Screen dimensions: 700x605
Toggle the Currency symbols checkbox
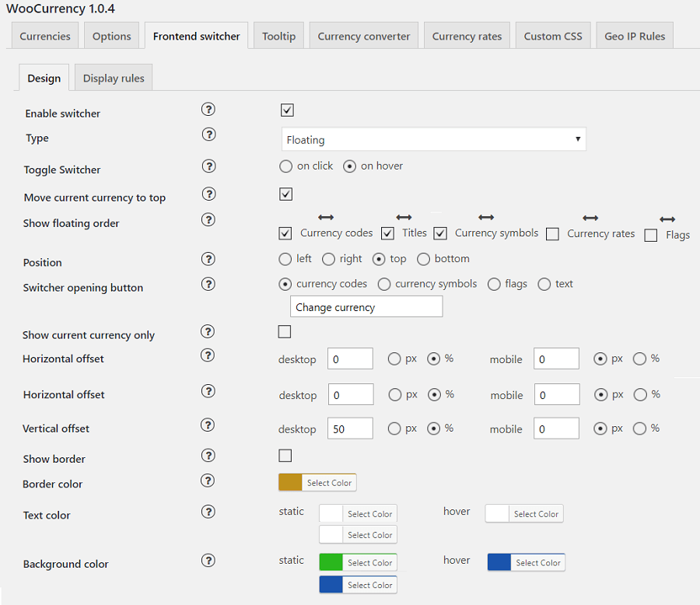click(440, 233)
